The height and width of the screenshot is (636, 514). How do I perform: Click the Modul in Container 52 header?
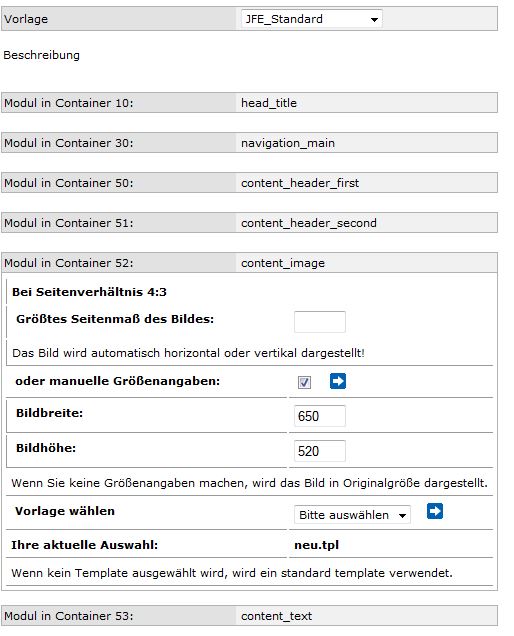click(249, 263)
